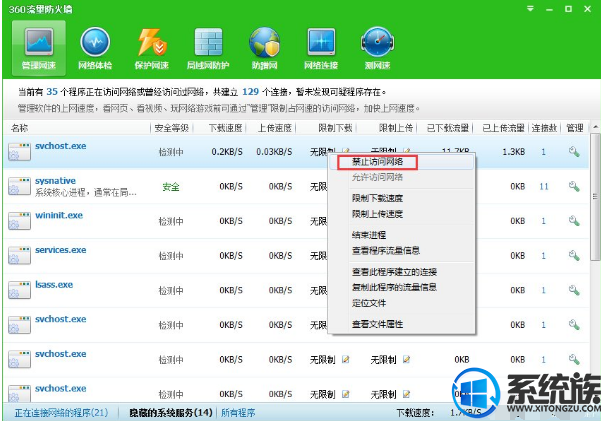Open the 网络连接 network connections tool
Viewport: 601px width, 421px height.
tap(321, 48)
